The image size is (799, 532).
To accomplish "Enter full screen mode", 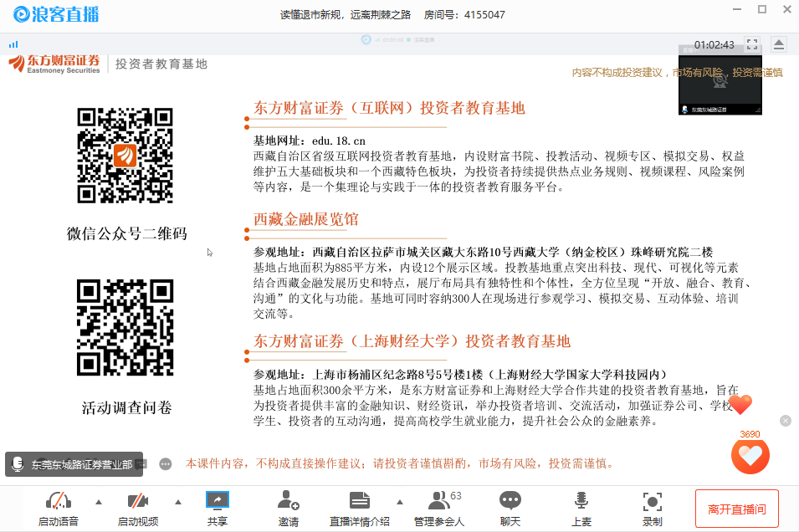I will [751, 43].
